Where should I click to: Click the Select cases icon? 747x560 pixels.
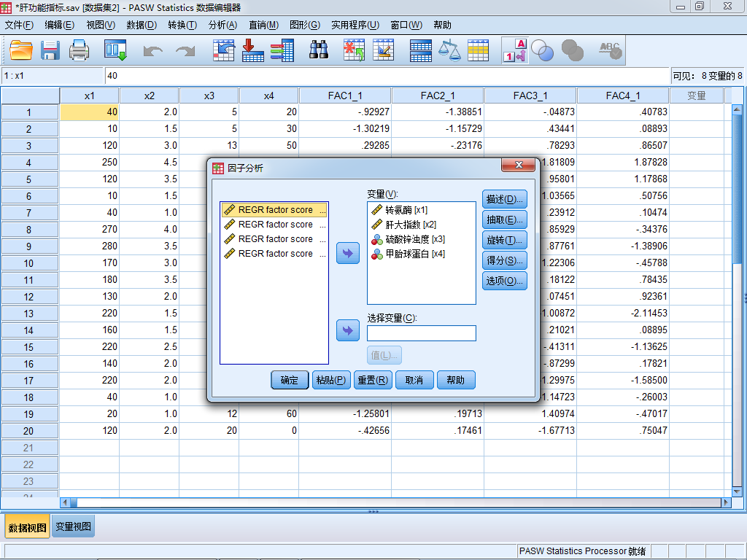pos(479,50)
